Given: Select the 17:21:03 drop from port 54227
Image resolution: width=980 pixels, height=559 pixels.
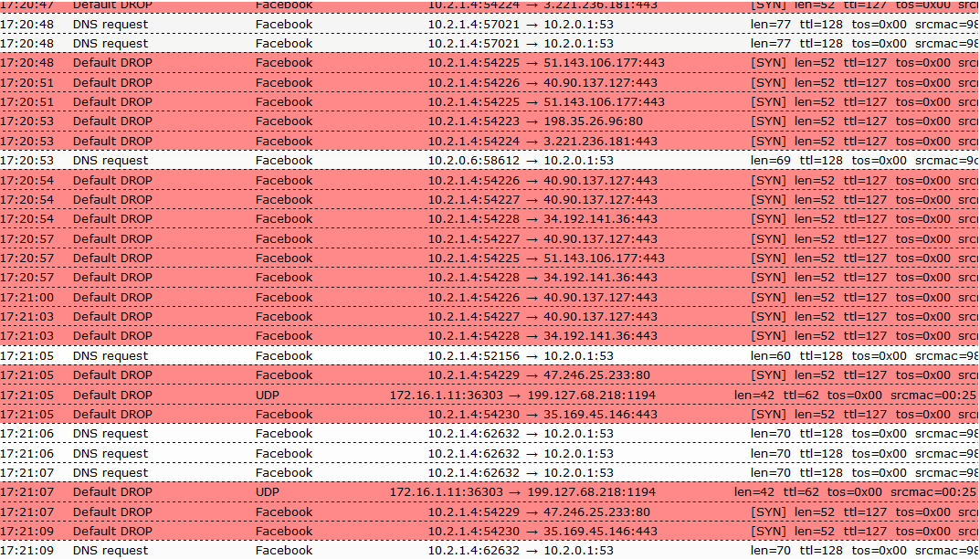Looking at the screenshot, I should [x=490, y=316].
